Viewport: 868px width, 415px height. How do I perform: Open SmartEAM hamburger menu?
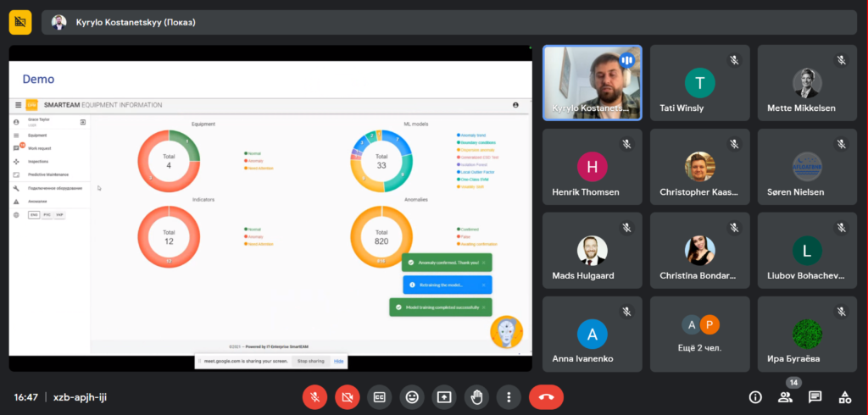[x=19, y=104]
